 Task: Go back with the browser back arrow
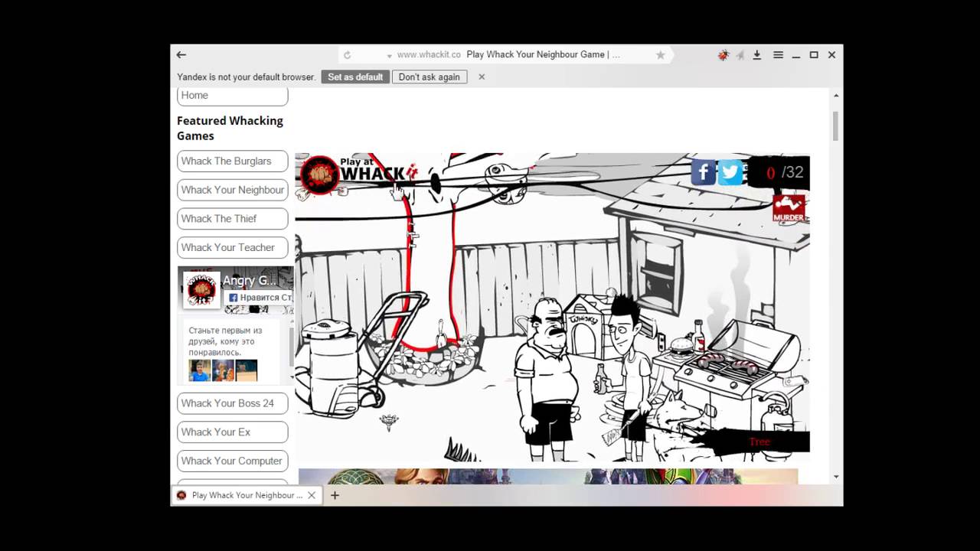(181, 55)
